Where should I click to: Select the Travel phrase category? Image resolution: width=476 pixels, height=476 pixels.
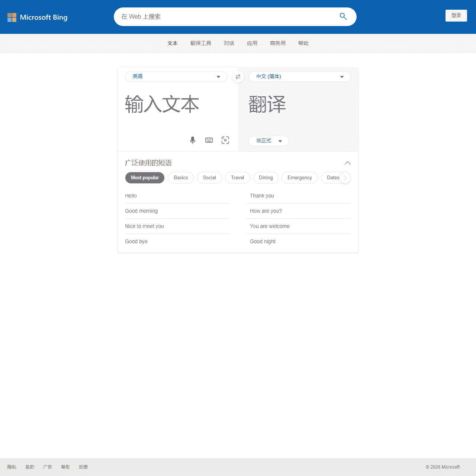point(237,178)
